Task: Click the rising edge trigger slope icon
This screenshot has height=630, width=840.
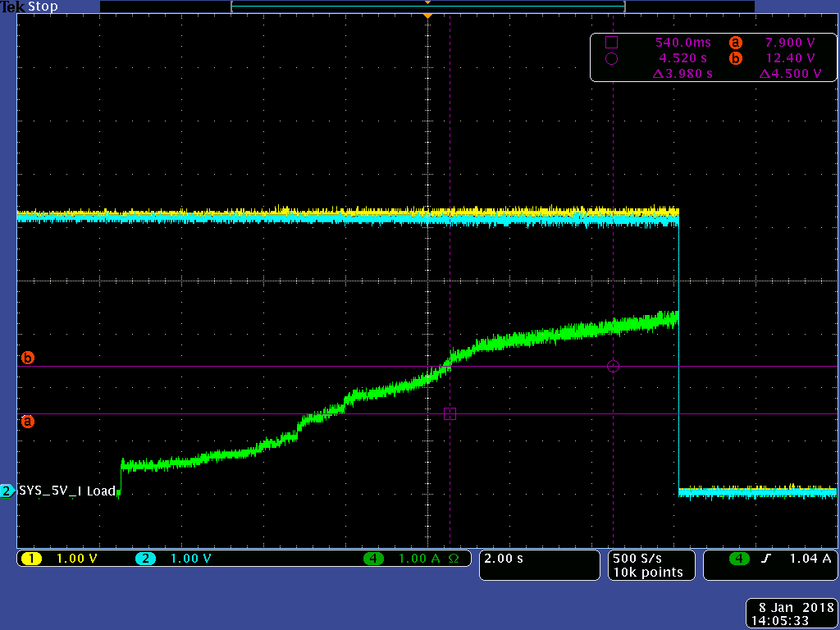Action: 766,559
